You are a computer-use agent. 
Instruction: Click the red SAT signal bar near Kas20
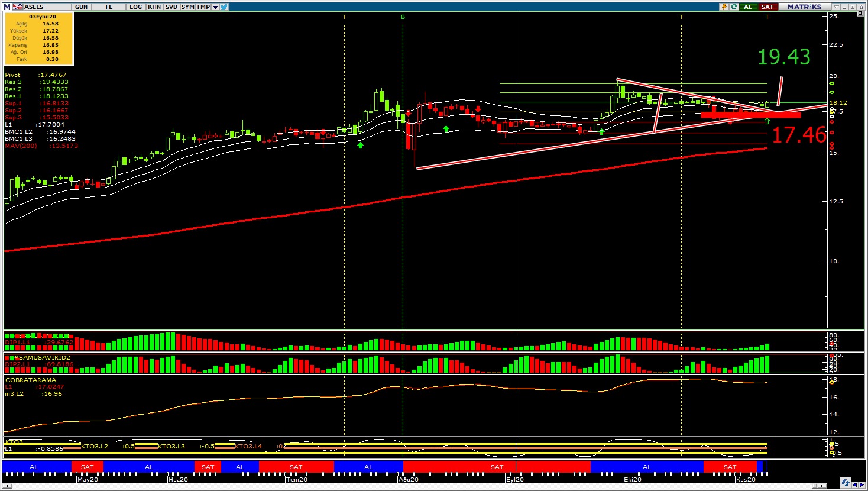click(x=730, y=467)
